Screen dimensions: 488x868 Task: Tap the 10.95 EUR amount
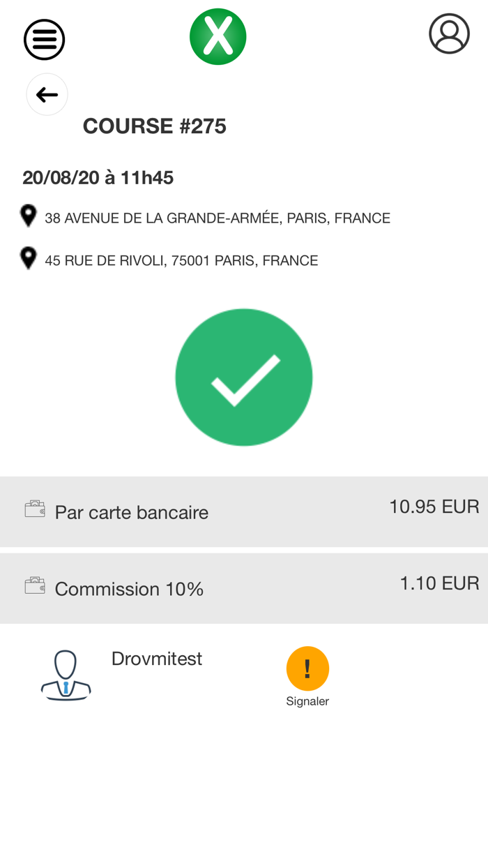[434, 507]
